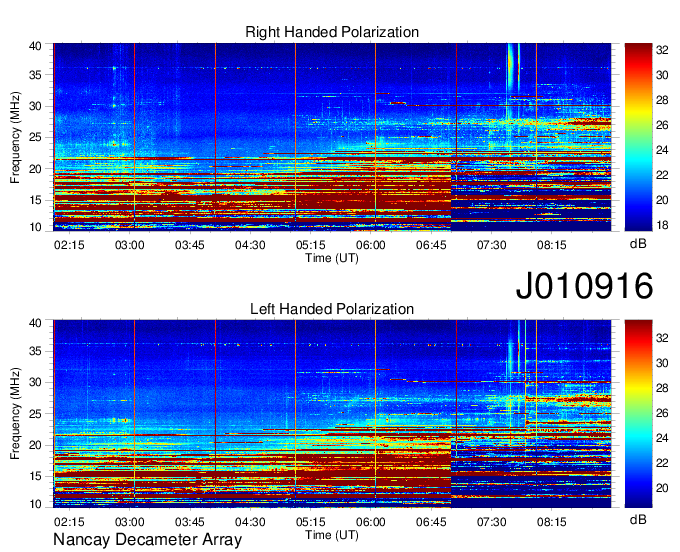This screenshot has width=680, height=552.
Task: Click the top plot's 'Time (UT)' axis label
Action: pyautogui.click(x=332, y=258)
